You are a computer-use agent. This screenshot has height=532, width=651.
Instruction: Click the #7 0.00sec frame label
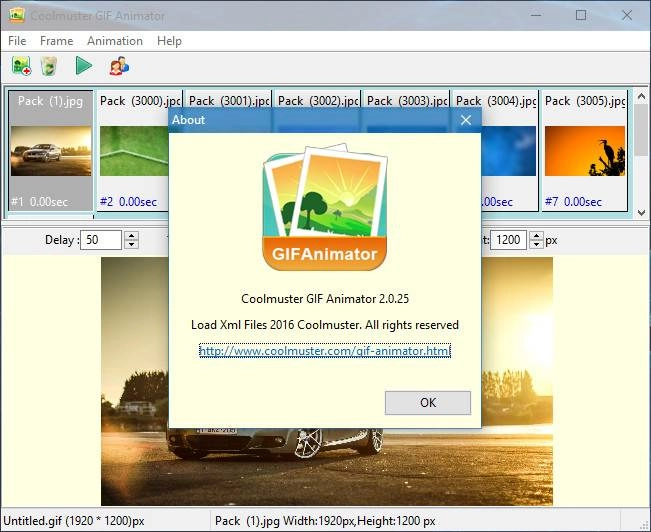(573, 202)
